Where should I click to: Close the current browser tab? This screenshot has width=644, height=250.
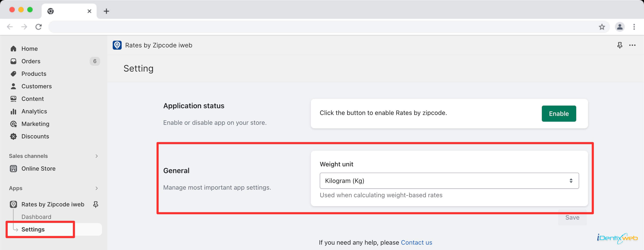(89, 11)
